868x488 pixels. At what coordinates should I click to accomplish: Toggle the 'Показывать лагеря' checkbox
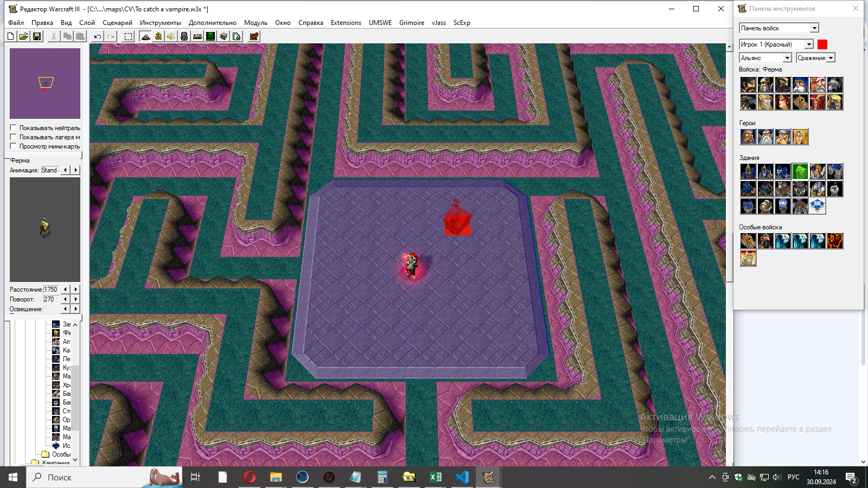click(x=13, y=137)
